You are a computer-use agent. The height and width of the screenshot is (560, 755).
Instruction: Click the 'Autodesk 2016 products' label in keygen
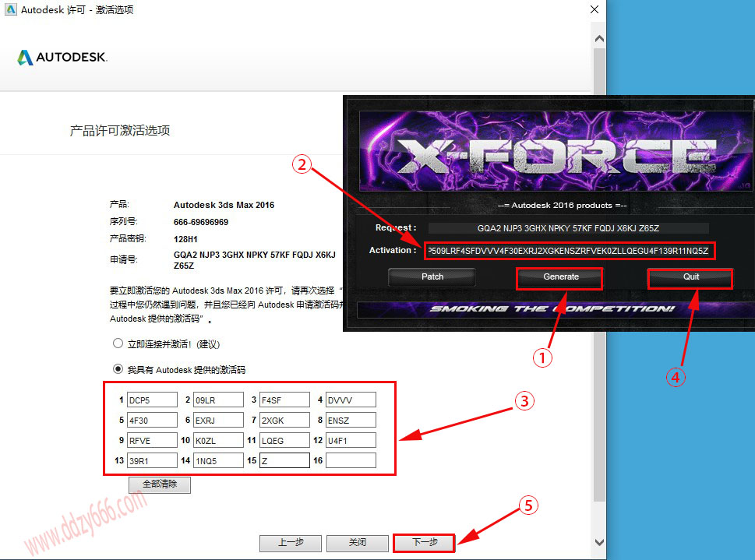click(562, 205)
